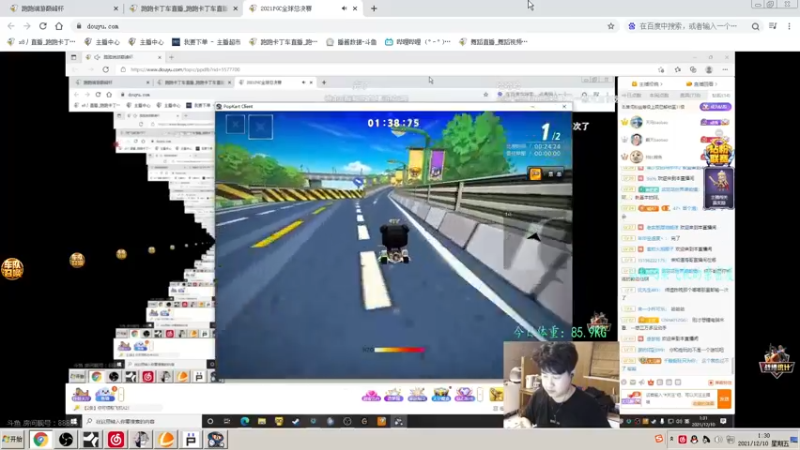Open the QQ penguin tray icon

tap(694, 439)
